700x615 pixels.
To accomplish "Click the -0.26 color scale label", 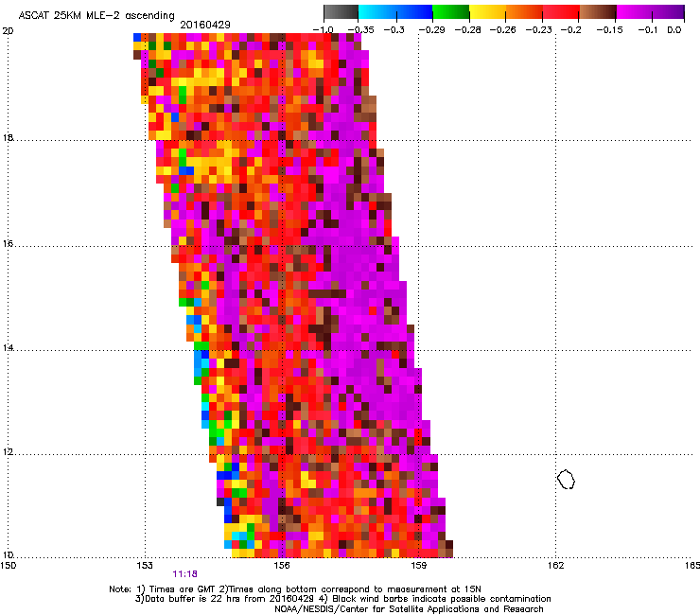I will 502,30.
